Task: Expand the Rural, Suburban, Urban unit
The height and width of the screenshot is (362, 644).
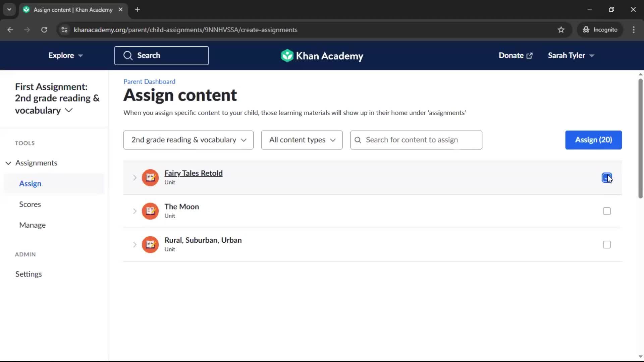Action: (x=135, y=245)
